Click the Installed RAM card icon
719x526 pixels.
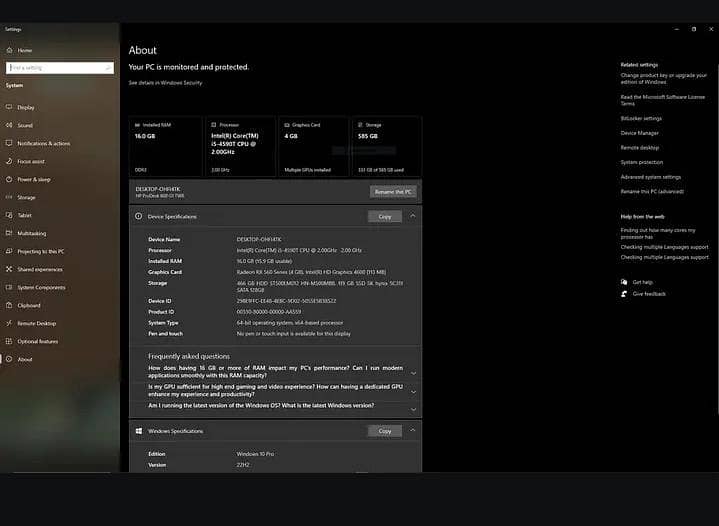click(137, 125)
